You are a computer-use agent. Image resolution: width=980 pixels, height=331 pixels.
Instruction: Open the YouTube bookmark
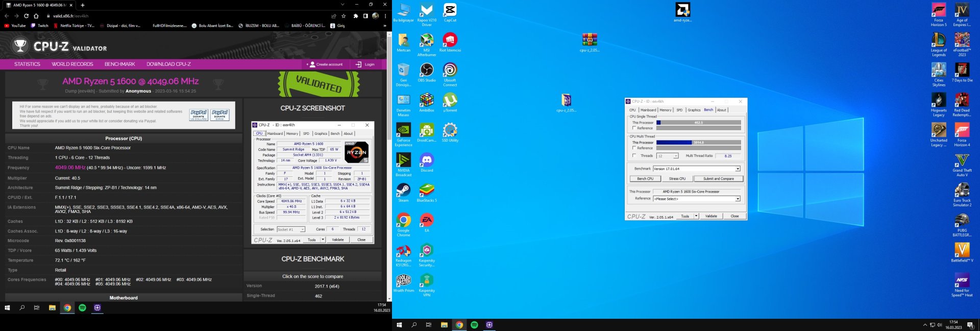point(15,26)
